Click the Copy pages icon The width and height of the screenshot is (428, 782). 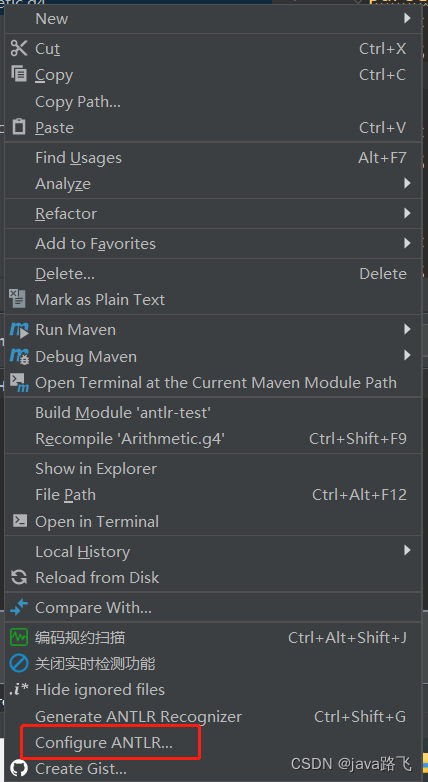pyautogui.click(x=19, y=74)
